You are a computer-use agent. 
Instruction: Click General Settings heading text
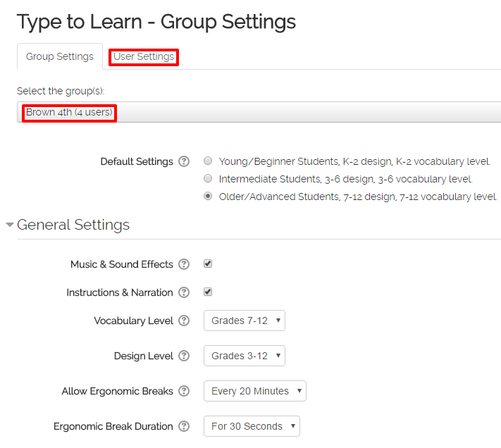tap(73, 225)
